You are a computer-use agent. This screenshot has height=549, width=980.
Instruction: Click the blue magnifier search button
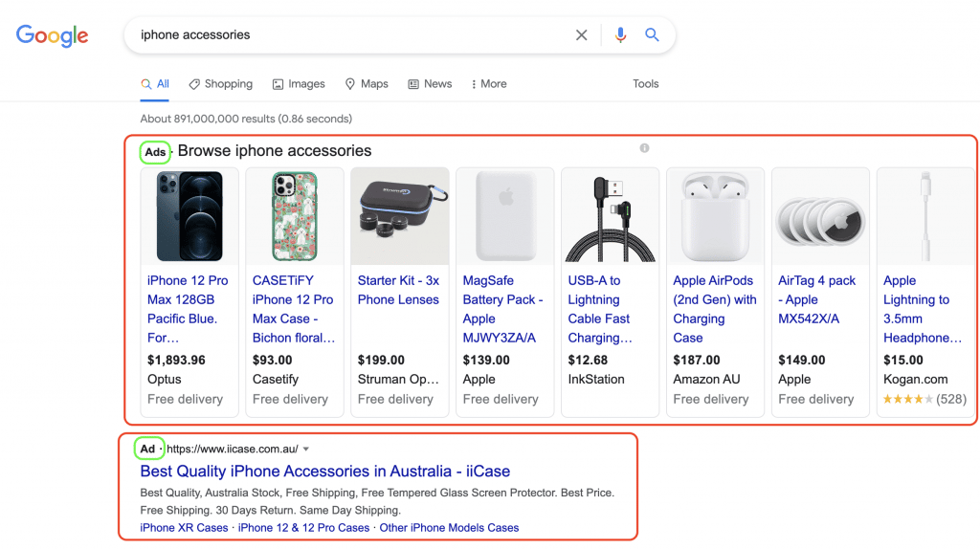click(652, 35)
